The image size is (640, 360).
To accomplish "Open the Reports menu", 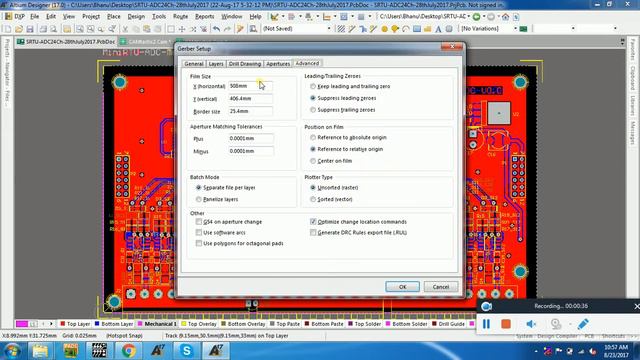I will (204, 17).
